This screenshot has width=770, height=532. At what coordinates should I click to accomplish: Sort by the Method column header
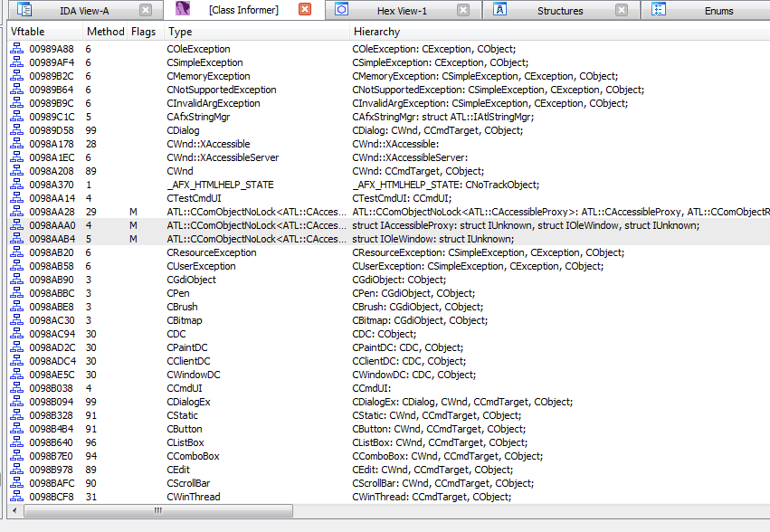tap(105, 32)
